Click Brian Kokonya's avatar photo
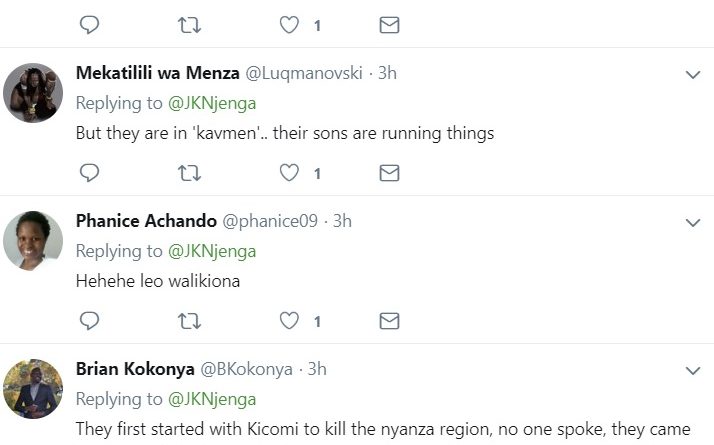The image size is (714, 445). [33, 389]
